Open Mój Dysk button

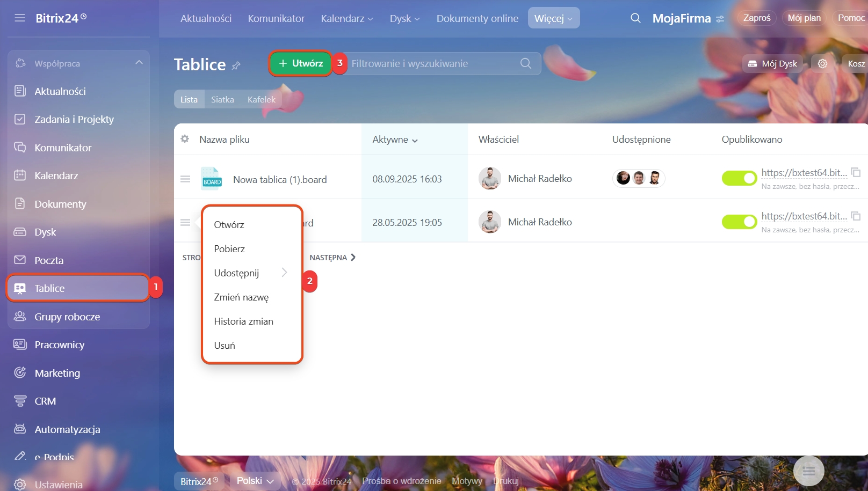[773, 64]
